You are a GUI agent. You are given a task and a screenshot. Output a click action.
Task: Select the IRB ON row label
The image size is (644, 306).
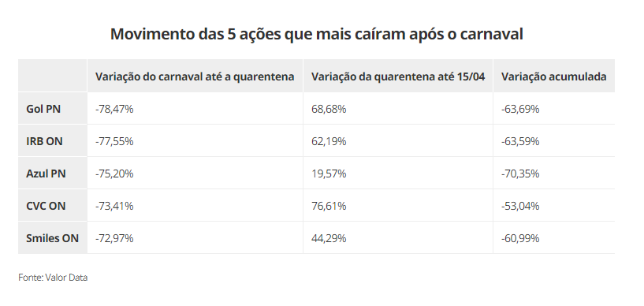44,141
